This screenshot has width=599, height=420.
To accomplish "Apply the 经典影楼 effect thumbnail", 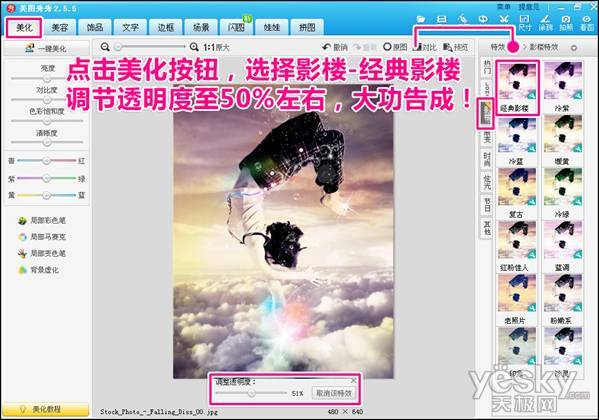I will click(x=517, y=88).
